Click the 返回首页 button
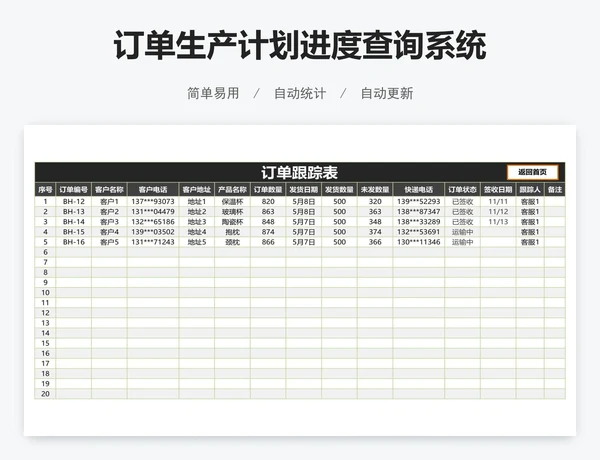Image resolution: width=600 pixels, height=460 pixels. tap(532, 172)
